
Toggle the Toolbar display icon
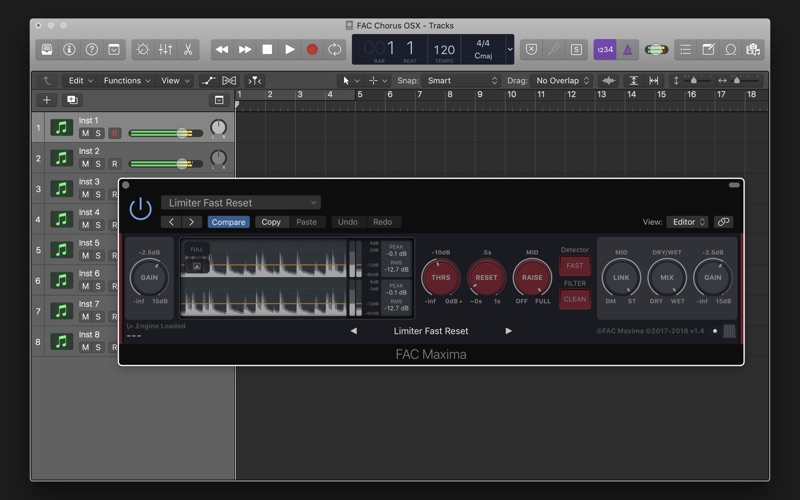(x=114, y=49)
